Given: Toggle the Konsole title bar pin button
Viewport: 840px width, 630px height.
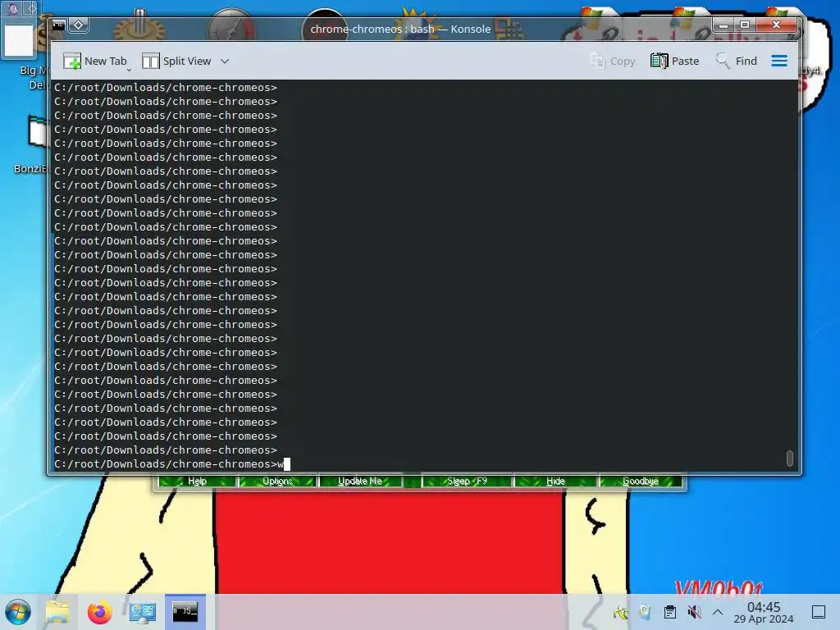Looking at the screenshot, I should tap(78, 25).
